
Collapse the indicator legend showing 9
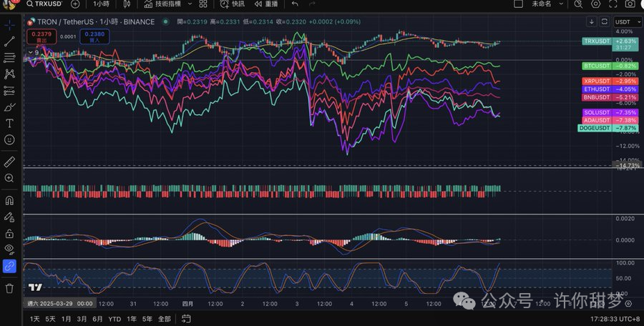tap(34, 53)
